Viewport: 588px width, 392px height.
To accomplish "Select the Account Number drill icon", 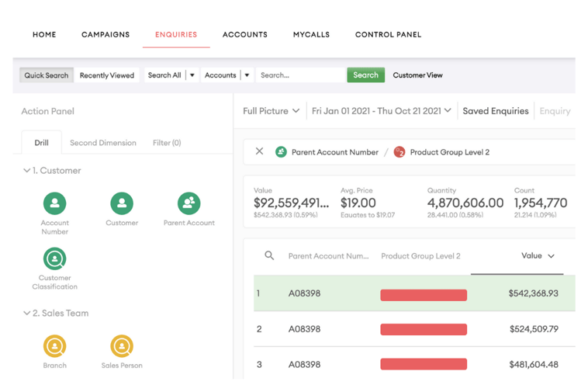I will click(x=54, y=204).
